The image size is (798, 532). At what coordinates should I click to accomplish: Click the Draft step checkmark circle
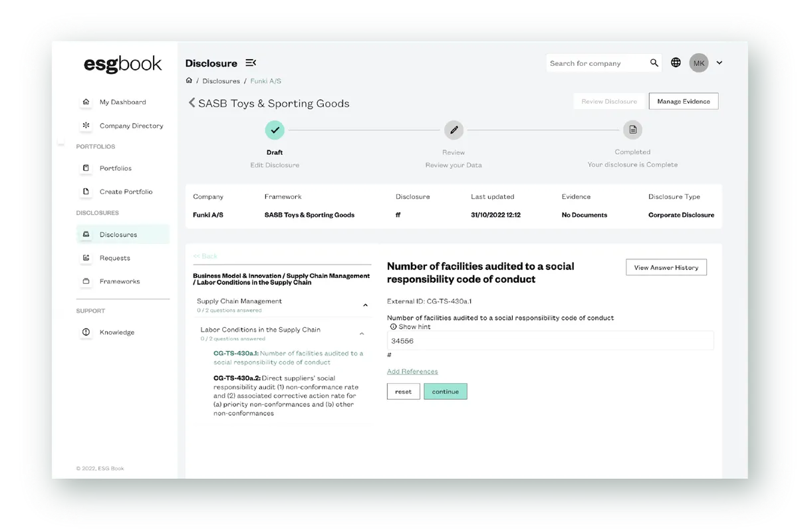click(x=275, y=130)
